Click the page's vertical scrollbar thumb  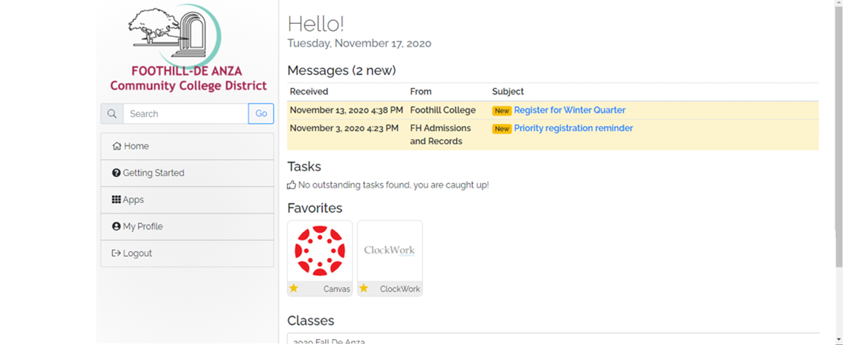(839, 137)
